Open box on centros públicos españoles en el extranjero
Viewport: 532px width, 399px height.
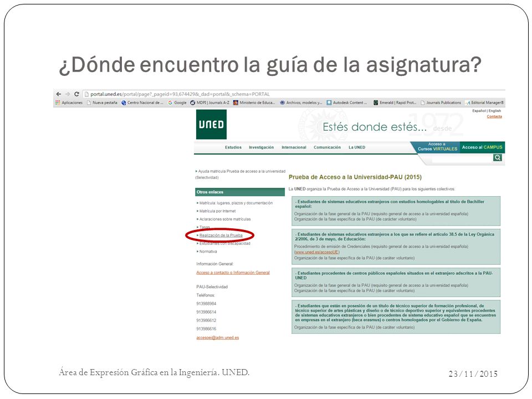(x=396, y=282)
